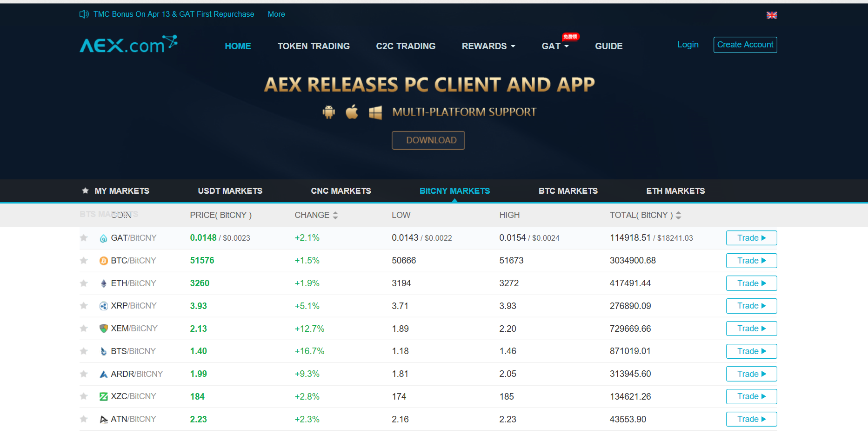Screen dimensions: 868x434
Task: Open TMC Bonus announcement link
Action: [174, 14]
